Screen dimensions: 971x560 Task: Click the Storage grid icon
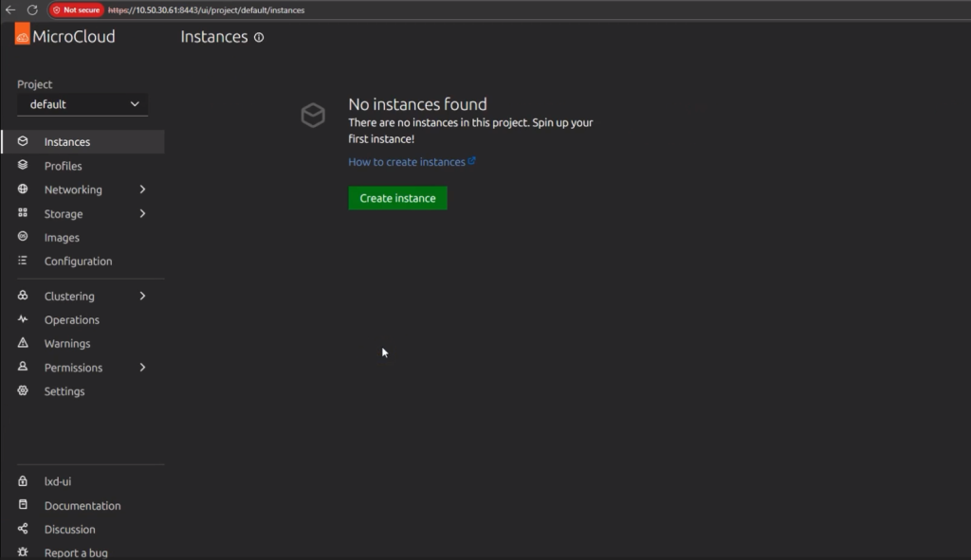23,214
